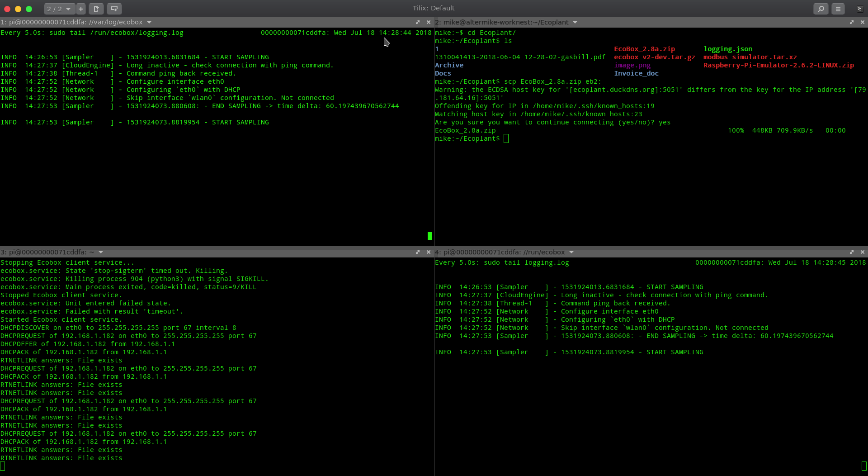
Task: Click the cursor outline at the bottom-right of terminal 4
Action: [x=864, y=466]
